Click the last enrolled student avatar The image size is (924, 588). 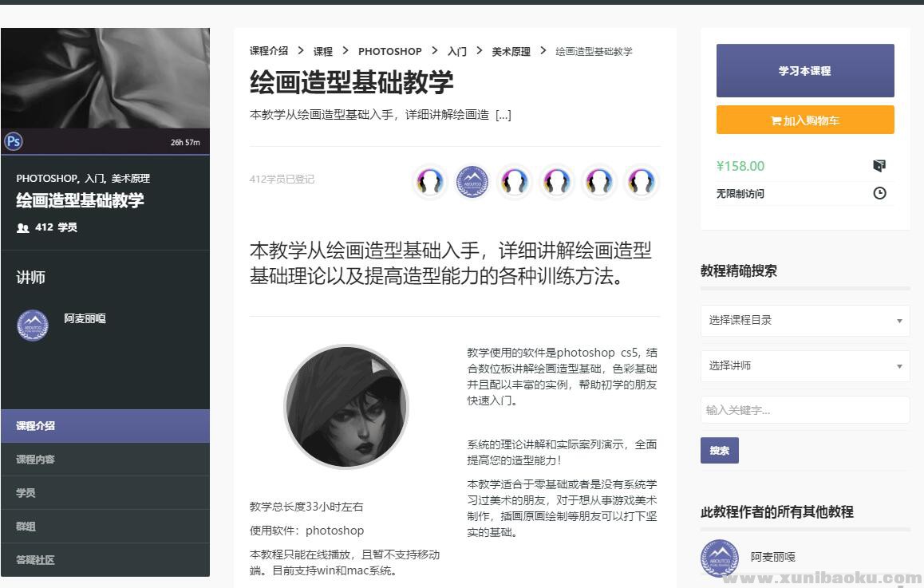tap(641, 182)
